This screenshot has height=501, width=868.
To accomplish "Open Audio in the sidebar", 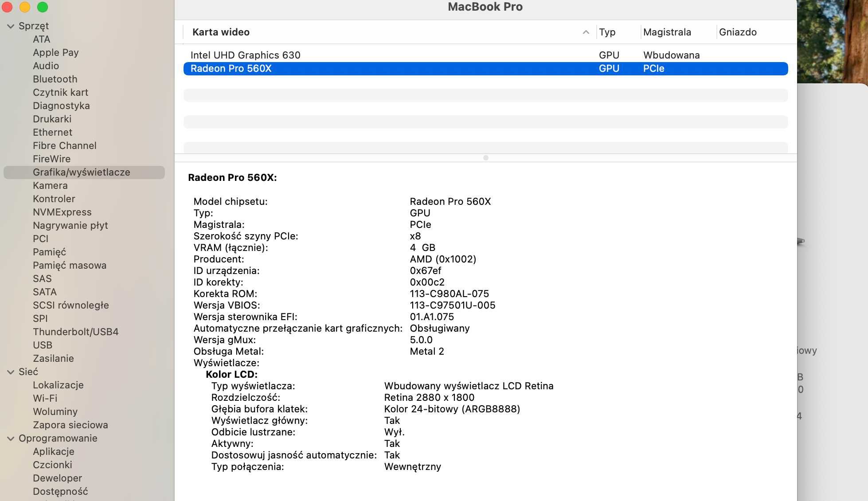I will [46, 66].
